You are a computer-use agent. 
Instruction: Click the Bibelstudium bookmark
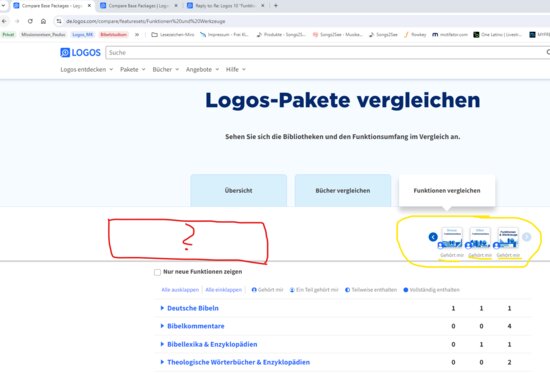[x=114, y=34]
